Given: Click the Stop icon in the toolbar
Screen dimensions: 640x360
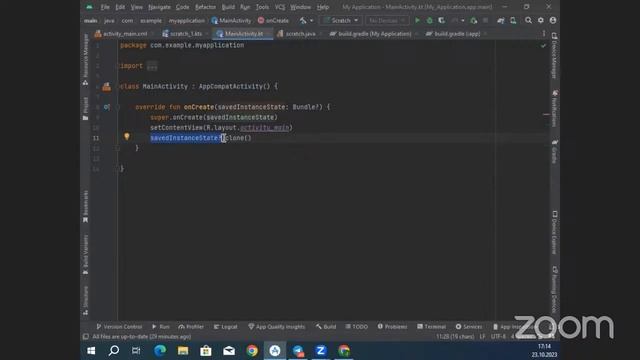Looking at the screenshot, I should tap(485, 20).
